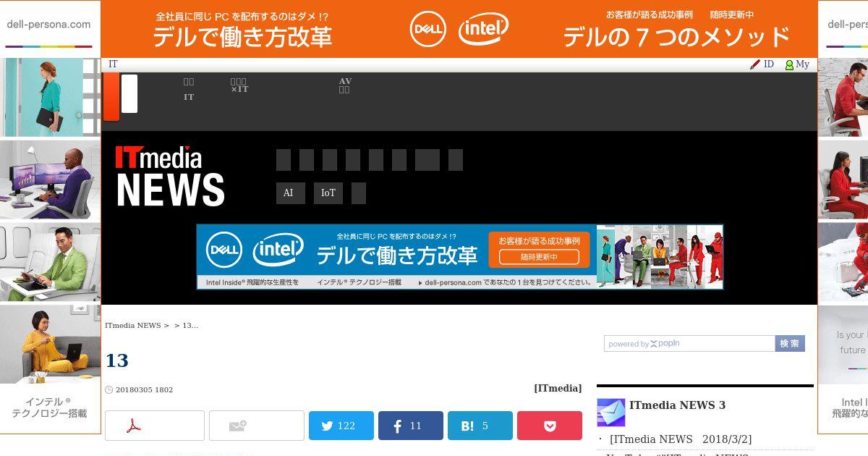Viewport: 868px width, 456px height.
Task: Click the orange tab in dark navigation bar
Action: (111, 96)
